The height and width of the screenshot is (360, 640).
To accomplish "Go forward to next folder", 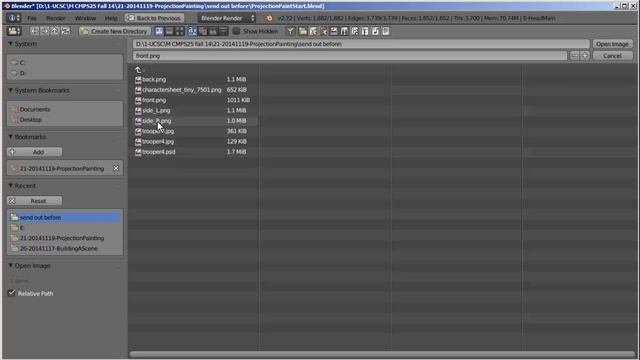I will coord(45,31).
